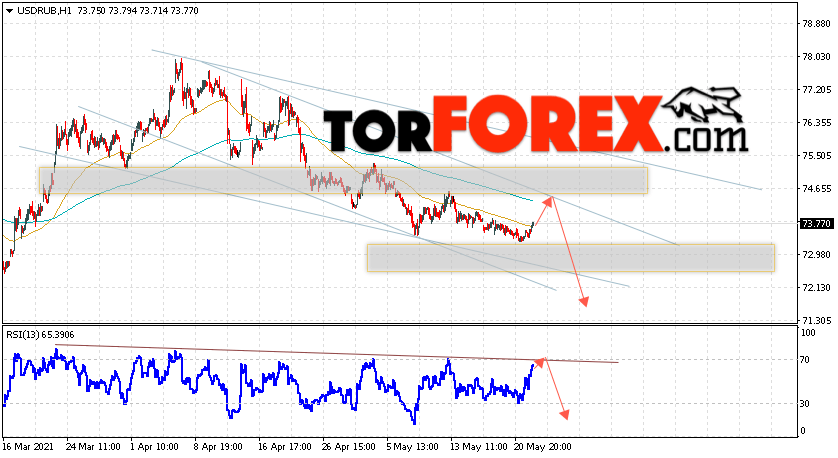Viewport: 838px width, 458px height.
Task: Click the RSI 0 scale label
Action: point(803,430)
